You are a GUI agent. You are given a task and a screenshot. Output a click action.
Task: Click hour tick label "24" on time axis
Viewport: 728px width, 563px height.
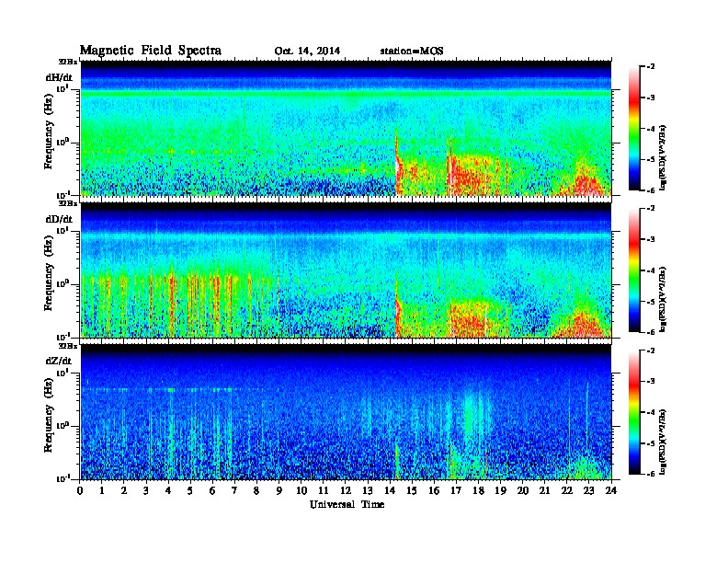pyautogui.click(x=611, y=491)
